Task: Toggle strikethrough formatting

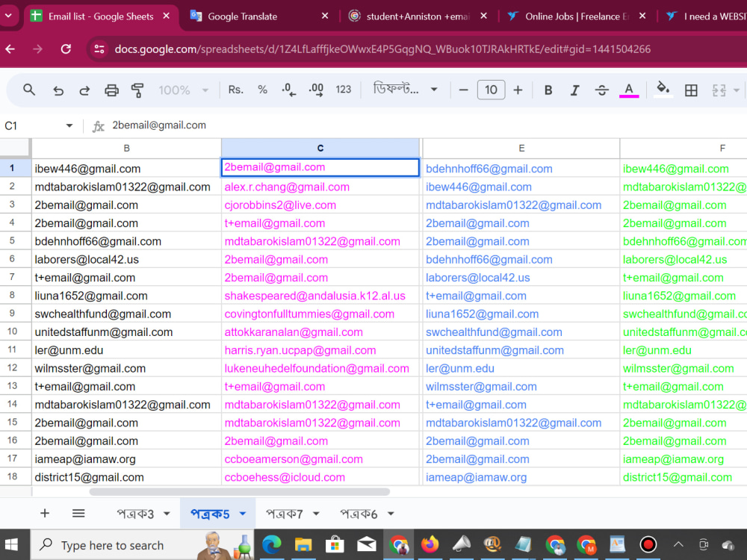Action: [x=601, y=90]
